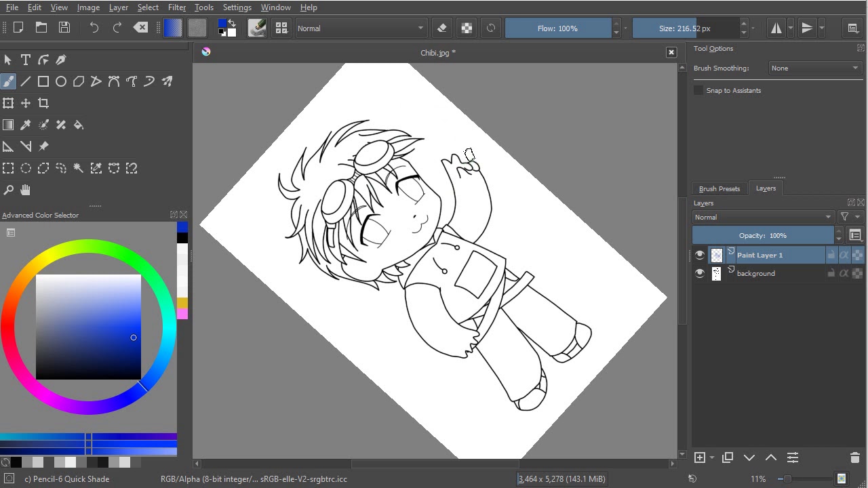Open Brush Smoothing dropdown set to None
The width and height of the screenshot is (868, 488).
815,68
